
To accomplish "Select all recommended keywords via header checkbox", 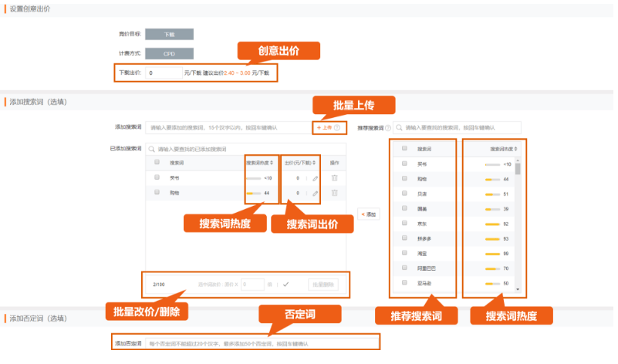I will [x=404, y=149].
